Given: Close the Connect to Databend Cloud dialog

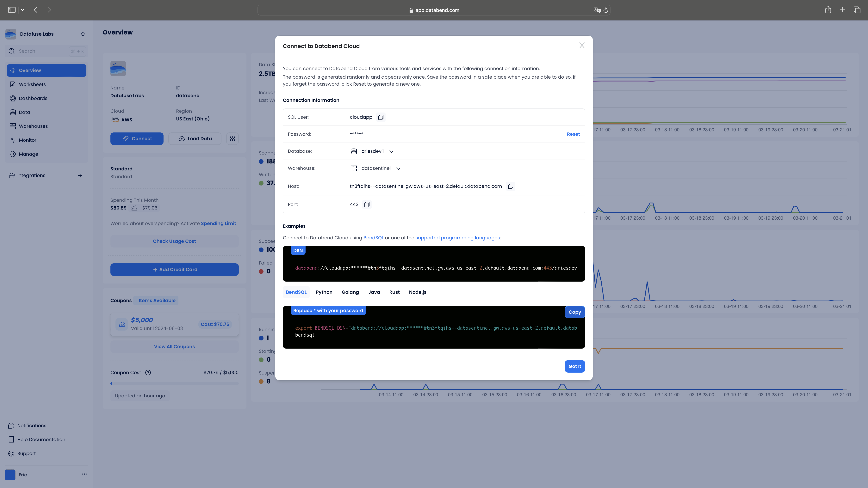Looking at the screenshot, I should click(x=582, y=46).
